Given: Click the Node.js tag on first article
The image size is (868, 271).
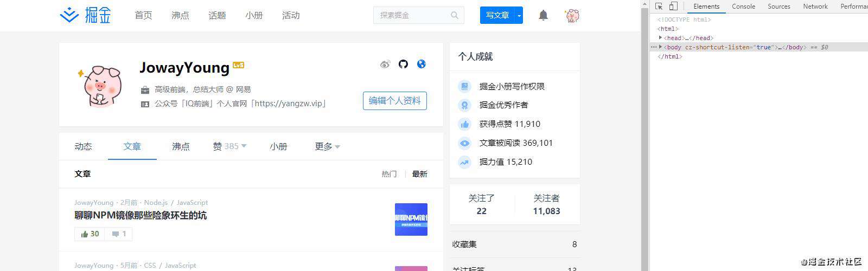Looking at the screenshot, I should pos(156,203).
